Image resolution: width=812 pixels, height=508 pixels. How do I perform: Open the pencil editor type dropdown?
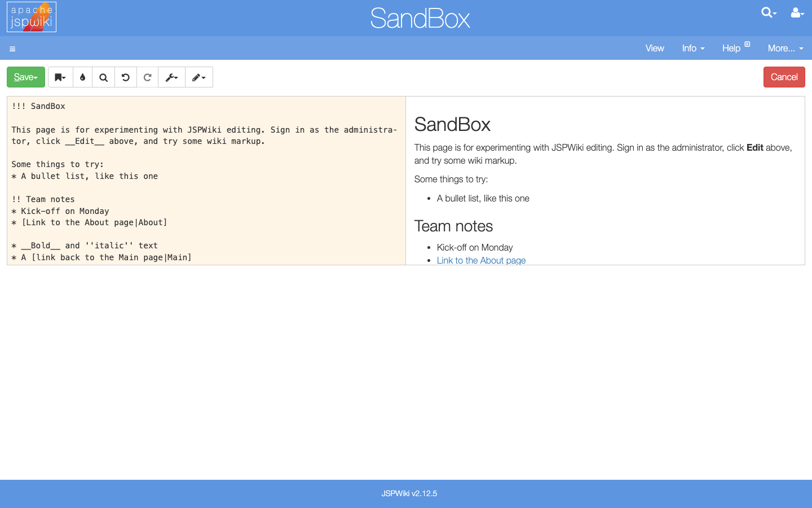(199, 77)
